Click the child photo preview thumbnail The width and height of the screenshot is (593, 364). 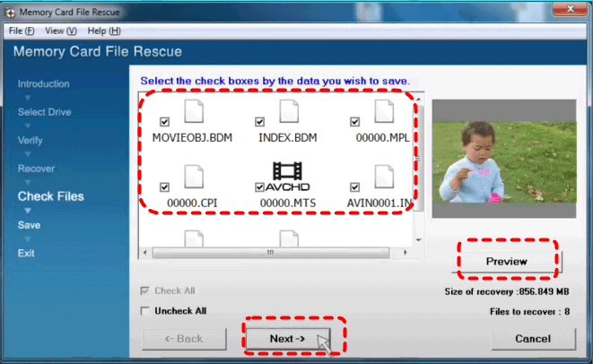coord(503,159)
